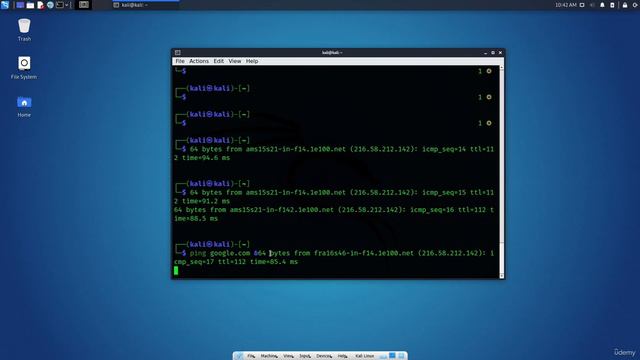Screen dimensions: 640x360
Task: Minimize the terminal window
Action: pos(485,53)
